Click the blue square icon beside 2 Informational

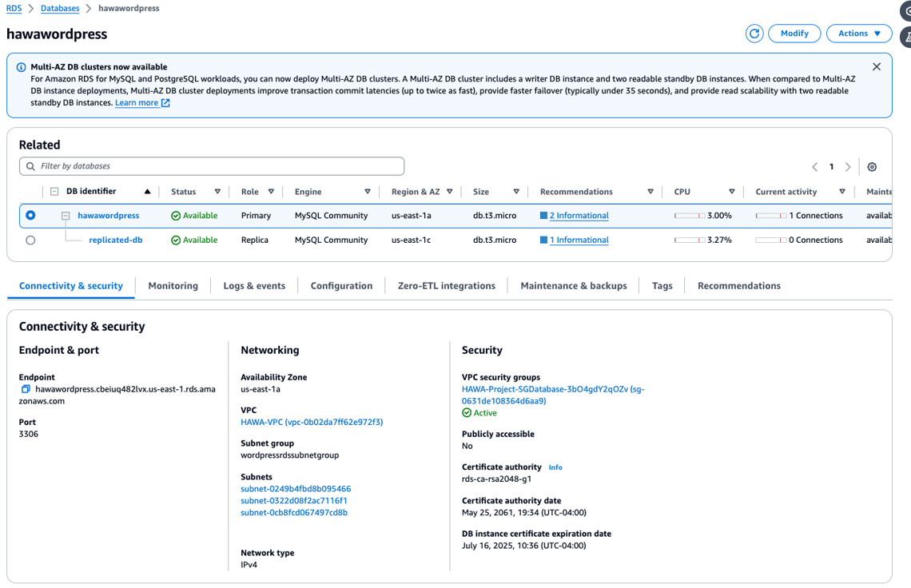coord(543,216)
